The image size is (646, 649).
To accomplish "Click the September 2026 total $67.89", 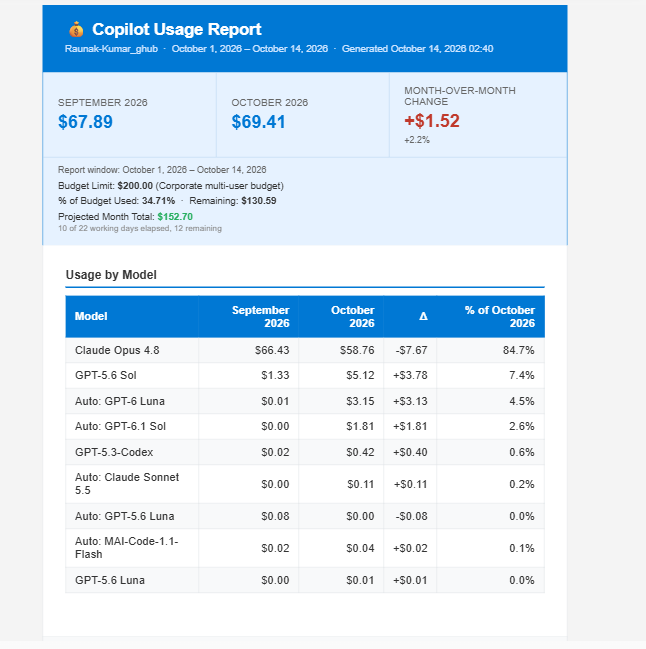I will point(85,122).
